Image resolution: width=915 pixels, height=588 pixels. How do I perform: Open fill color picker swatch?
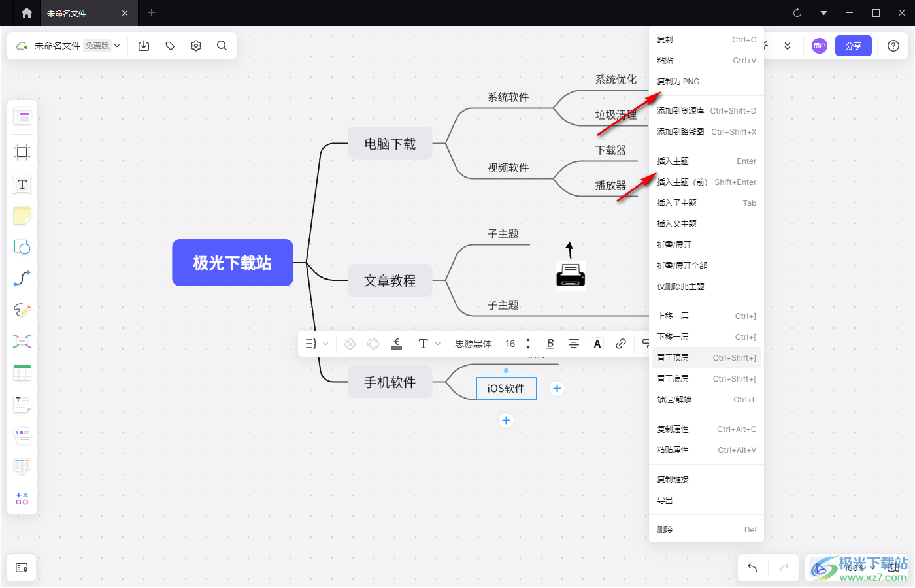click(350, 344)
